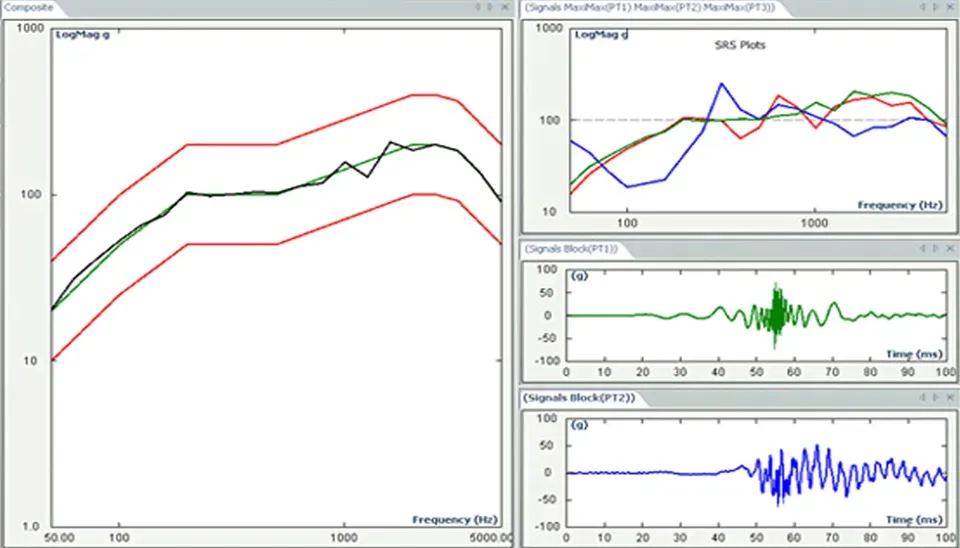Close the Composite pane
The image size is (960, 548).
[503, 7]
